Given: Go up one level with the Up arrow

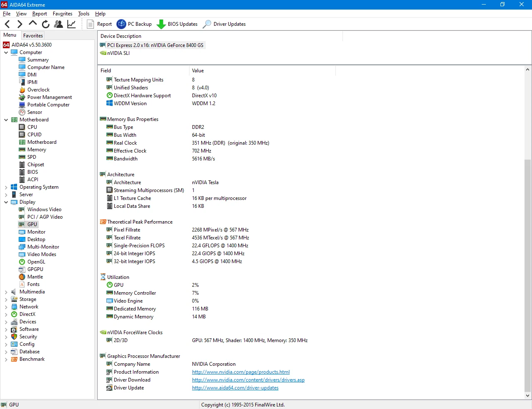Looking at the screenshot, I should pyautogui.click(x=33, y=24).
